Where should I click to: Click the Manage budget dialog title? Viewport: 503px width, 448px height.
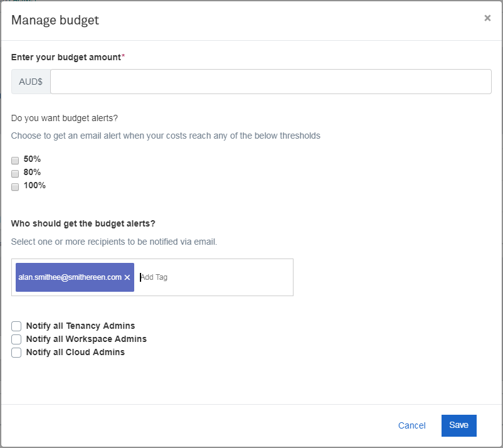point(55,20)
